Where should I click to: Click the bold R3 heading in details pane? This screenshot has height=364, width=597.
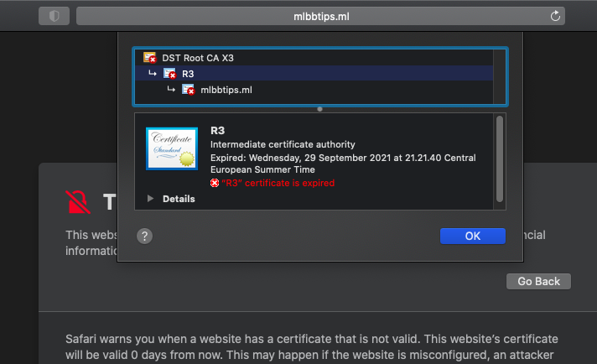tap(218, 131)
